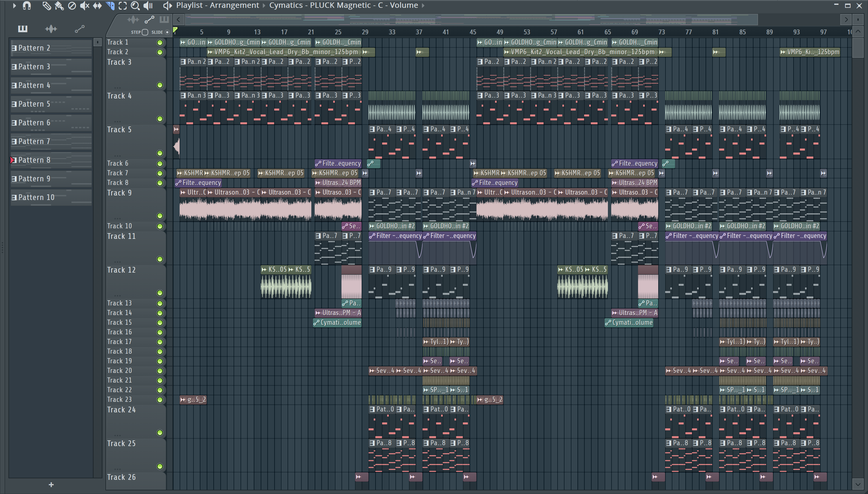Select the Track 11 name label
This screenshot has width=868, height=494.
[x=121, y=236]
